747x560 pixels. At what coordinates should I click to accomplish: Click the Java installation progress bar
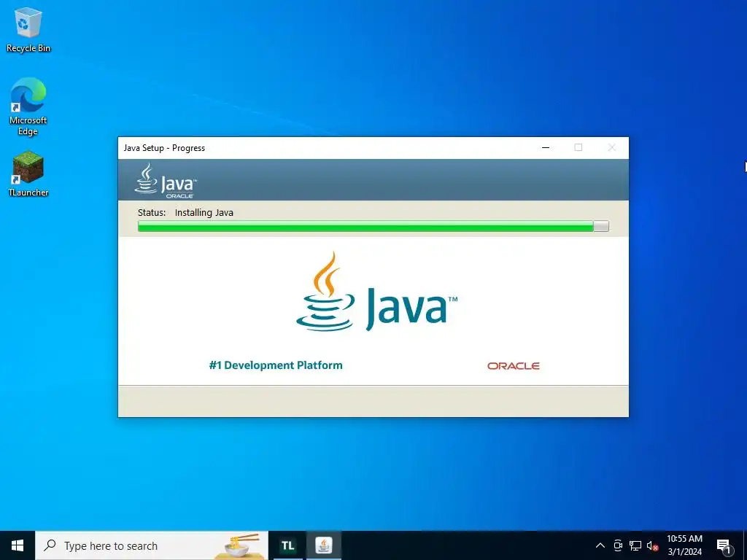[x=373, y=226]
